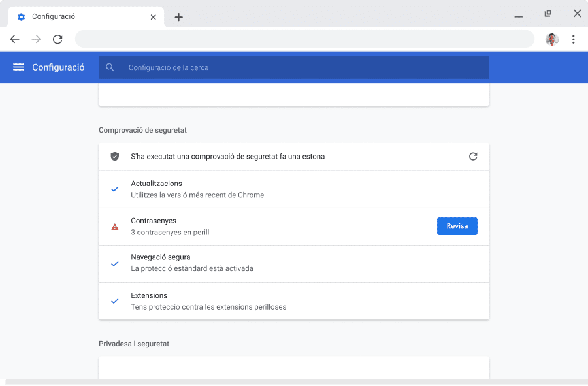Rerun the security check with the refresh icon

click(x=473, y=157)
